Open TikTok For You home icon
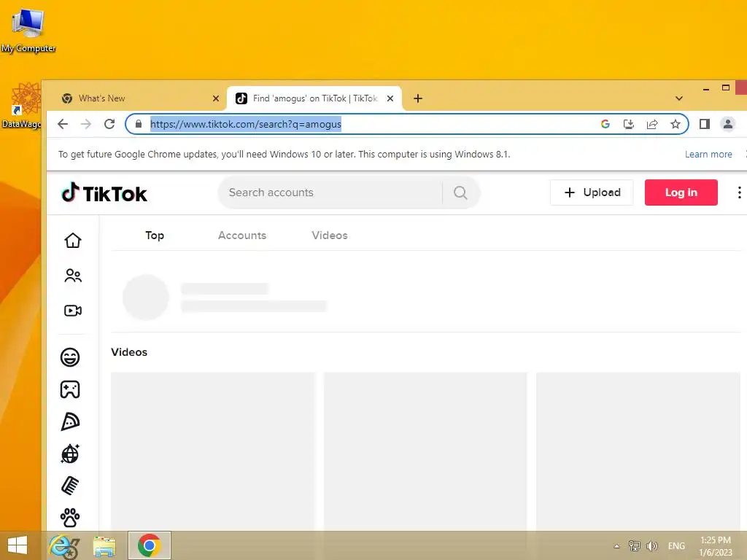 [73, 240]
